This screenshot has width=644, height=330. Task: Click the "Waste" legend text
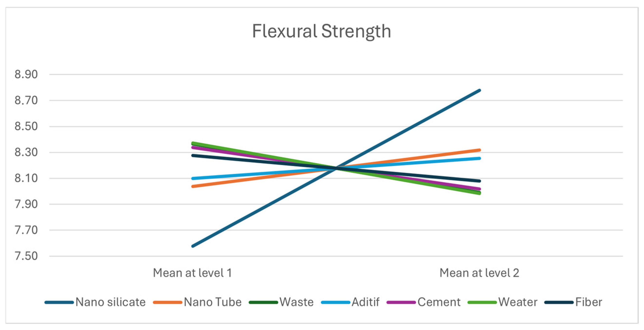296,302
